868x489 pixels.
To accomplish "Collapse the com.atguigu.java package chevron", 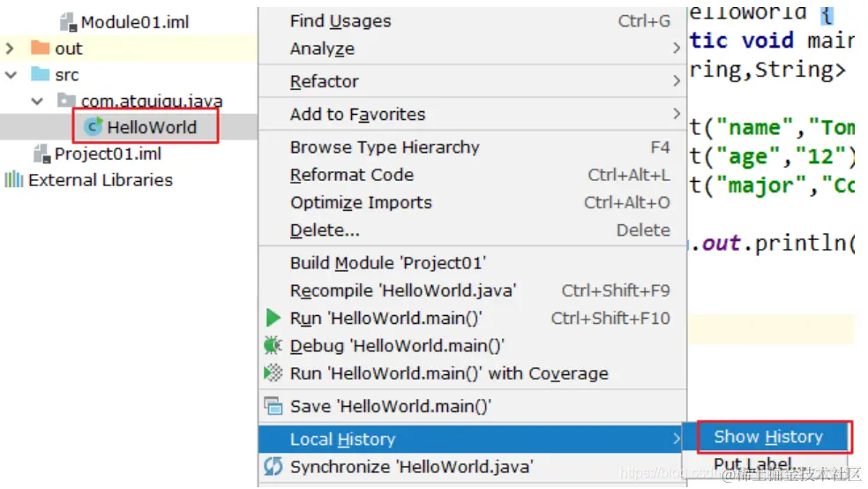I will pos(37,102).
